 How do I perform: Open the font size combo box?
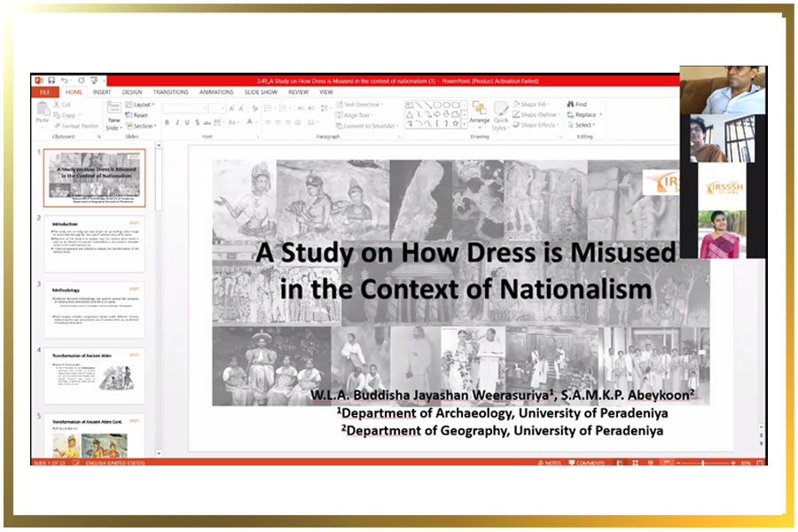(x=217, y=108)
